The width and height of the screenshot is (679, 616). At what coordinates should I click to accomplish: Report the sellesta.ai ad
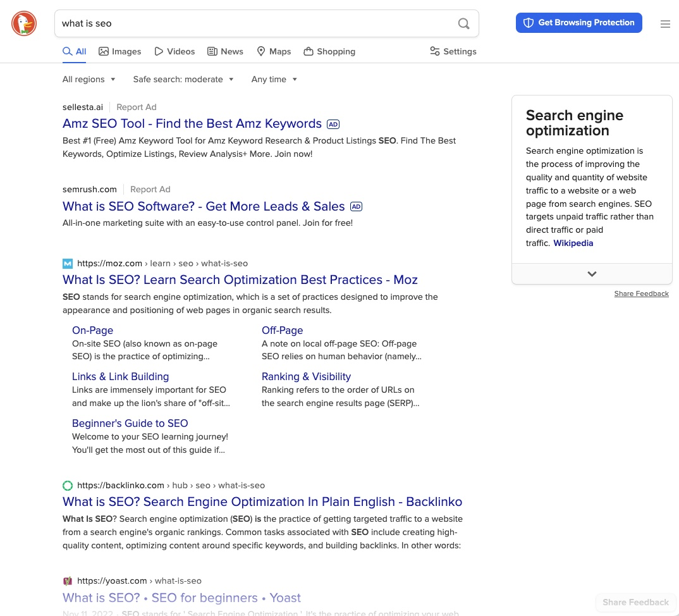[137, 107]
